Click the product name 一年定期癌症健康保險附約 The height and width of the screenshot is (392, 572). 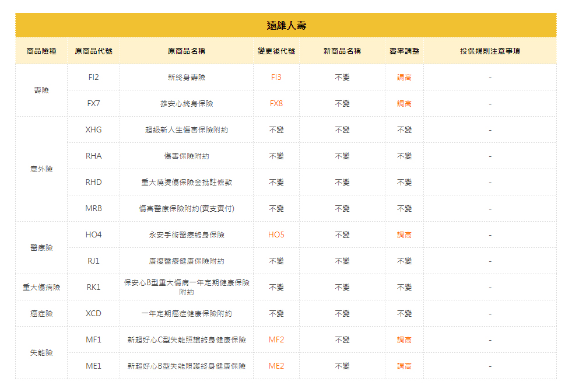click(187, 313)
